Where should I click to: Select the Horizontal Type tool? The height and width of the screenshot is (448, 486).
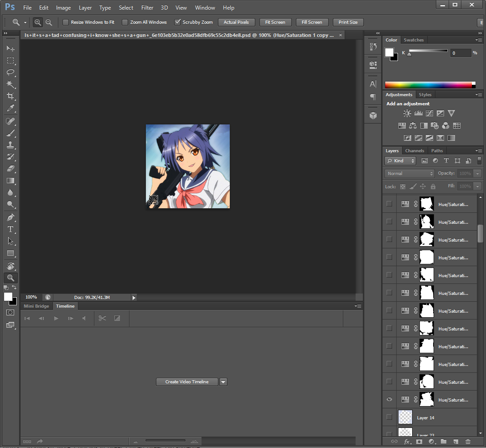(x=10, y=229)
